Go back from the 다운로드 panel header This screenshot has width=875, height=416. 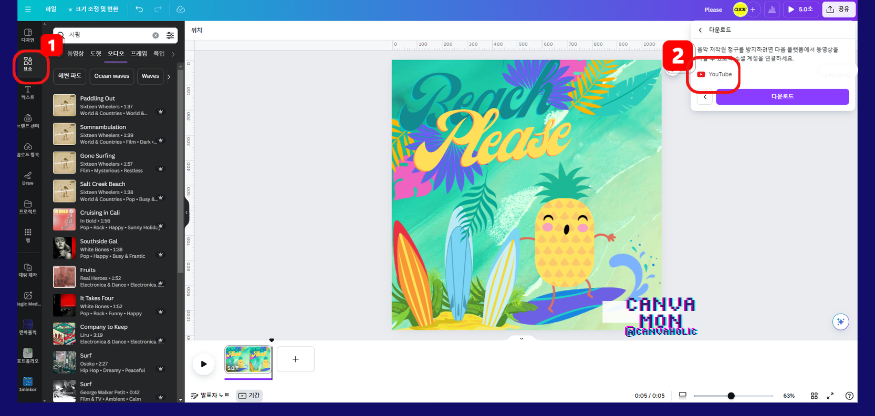coord(700,30)
